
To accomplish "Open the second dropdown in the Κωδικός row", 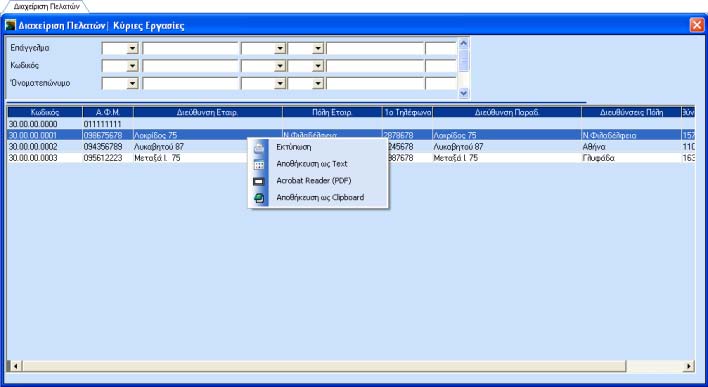I will pyautogui.click(x=280, y=66).
